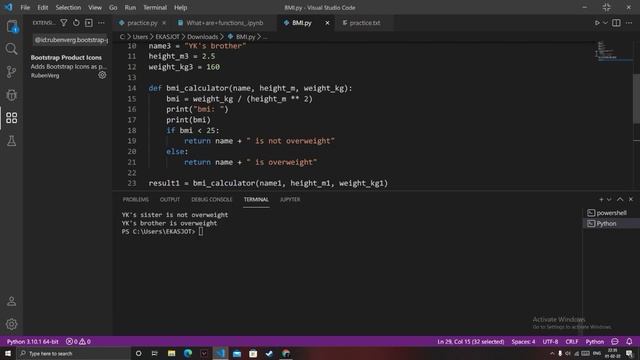This screenshot has width=640, height=360.
Task: Open the Search view in activity bar
Action: point(11,49)
